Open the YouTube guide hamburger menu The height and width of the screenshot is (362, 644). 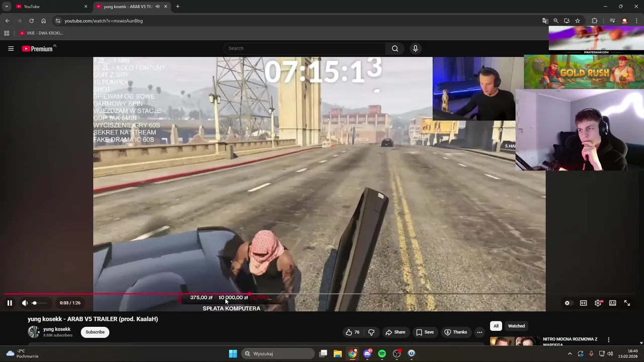(x=11, y=48)
